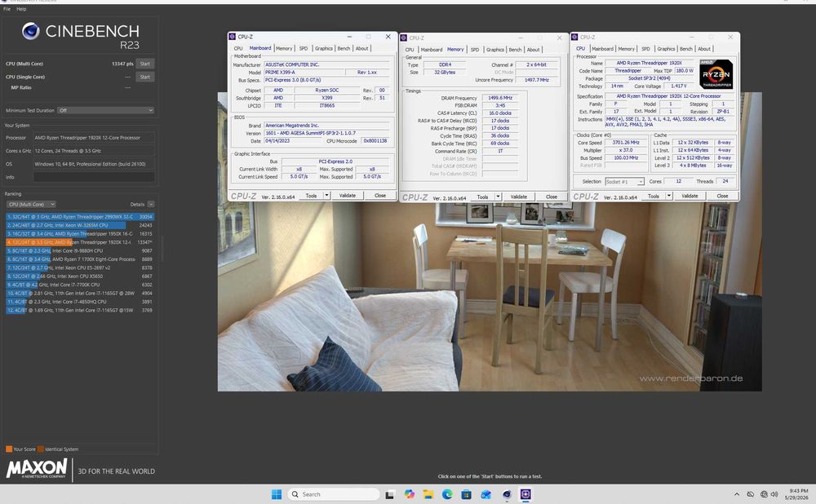Start the CPU (Multi Core) test
Viewport: 816px width, 504px height.
pos(145,64)
